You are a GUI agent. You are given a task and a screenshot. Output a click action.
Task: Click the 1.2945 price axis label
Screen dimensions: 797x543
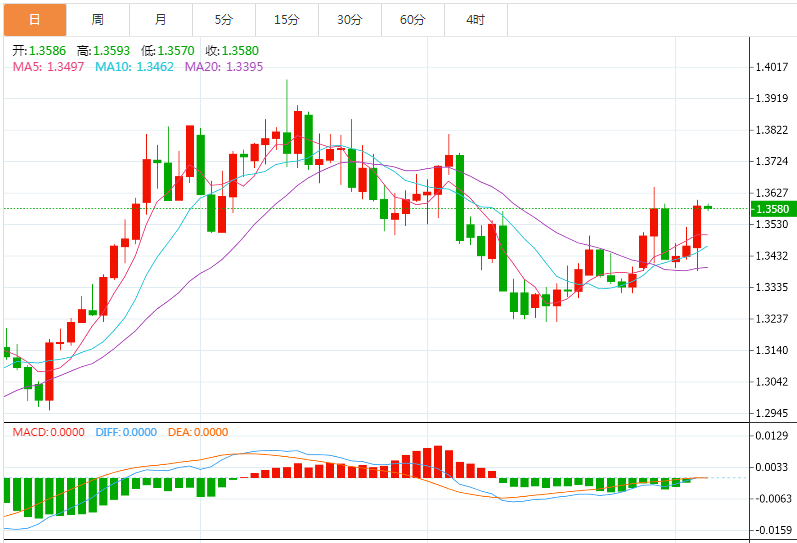(772, 413)
